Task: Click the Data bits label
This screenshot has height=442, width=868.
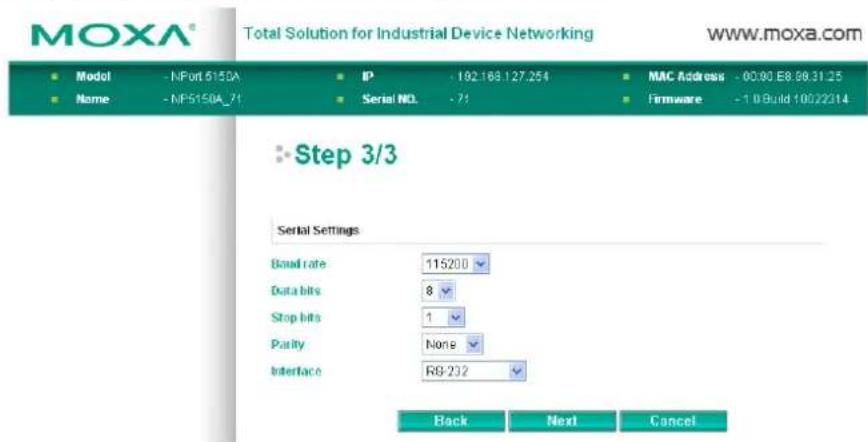Action: (x=296, y=291)
